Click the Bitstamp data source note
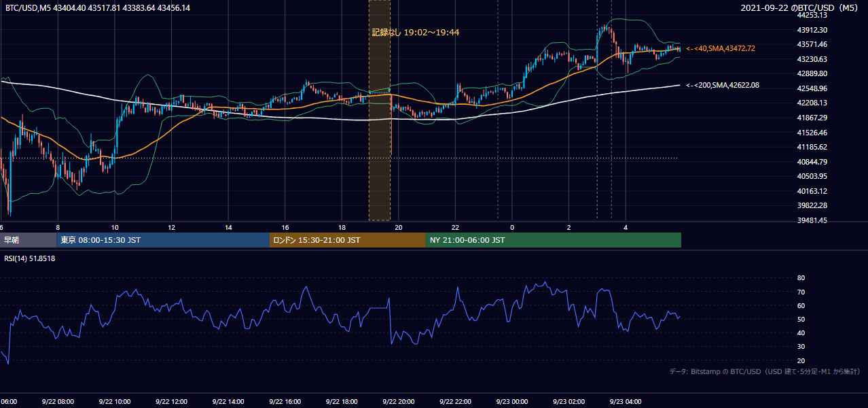Image resolution: width=868 pixels, height=408 pixels. [765, 371]
